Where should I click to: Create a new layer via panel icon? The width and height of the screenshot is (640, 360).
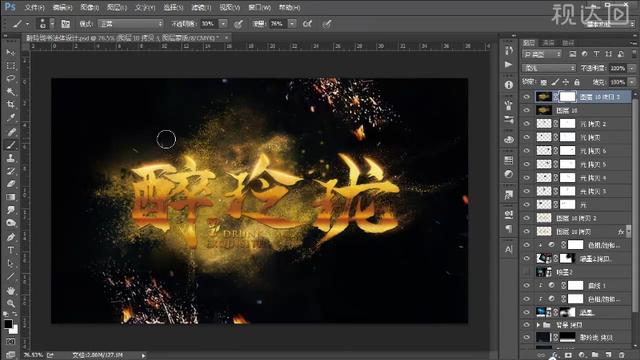609,355
